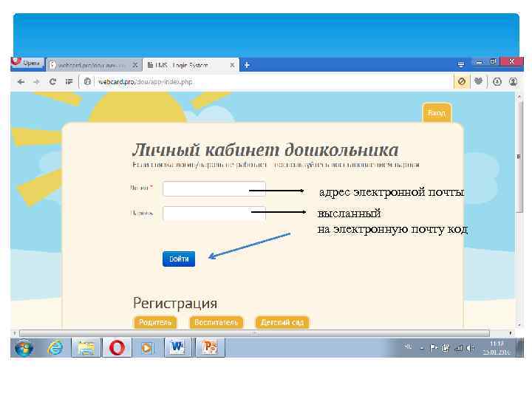This screenshot has height=399, width=532.
Task: Open the media player taskbar icon
Action: pos(146,348)
